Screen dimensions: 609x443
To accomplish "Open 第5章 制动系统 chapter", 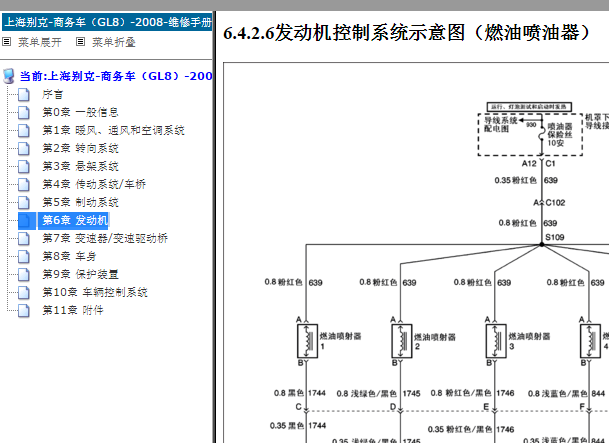I will point(80,202).
